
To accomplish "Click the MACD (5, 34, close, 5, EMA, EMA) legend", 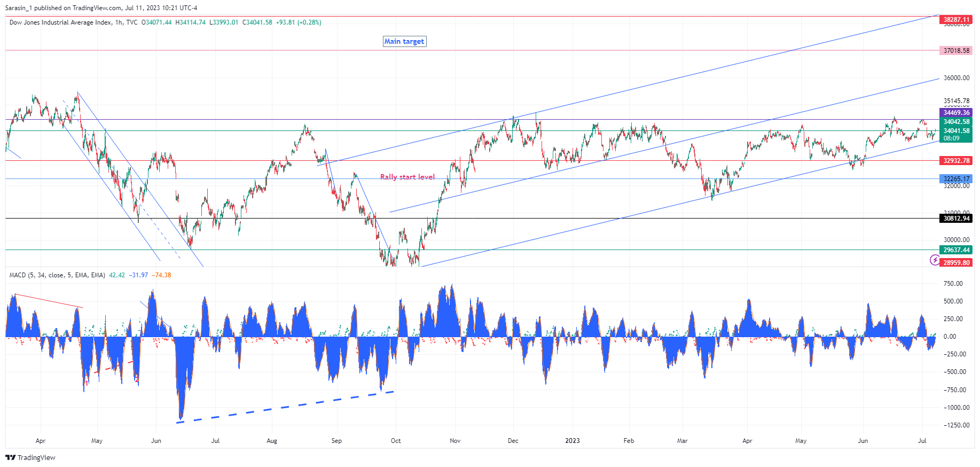I will pyautogui.click(x=57, y=275).
